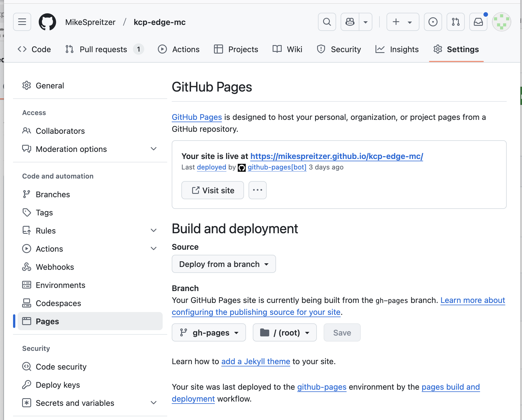Open the Copilot chat icon
Image resolution: width=522 pixels, height=420 pixels.
[x=350, y=22]
